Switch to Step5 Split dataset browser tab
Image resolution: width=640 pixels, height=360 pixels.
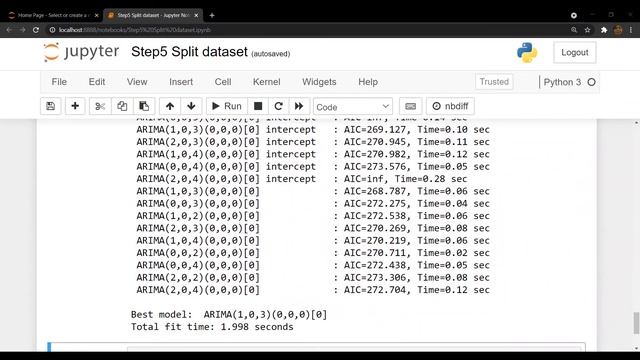152,15
